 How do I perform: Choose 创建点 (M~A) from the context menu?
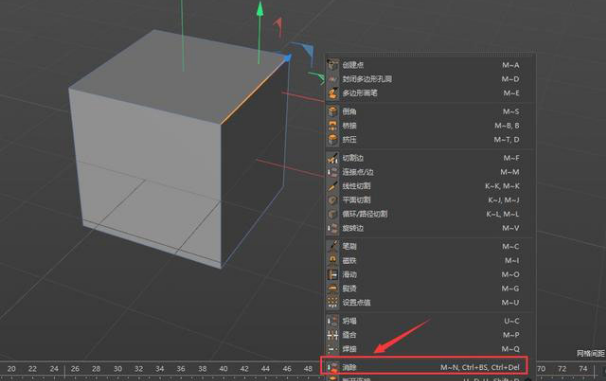pos(430,65)
